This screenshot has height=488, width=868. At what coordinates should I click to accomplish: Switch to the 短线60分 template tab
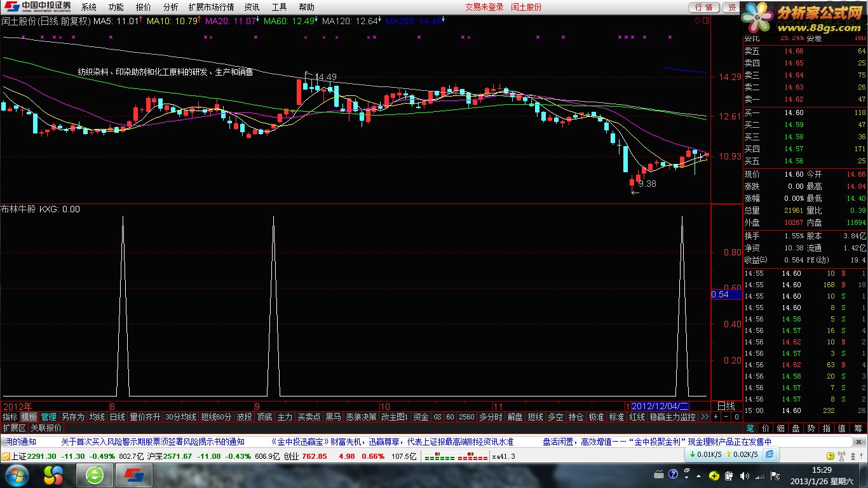(x=216, y=417)
